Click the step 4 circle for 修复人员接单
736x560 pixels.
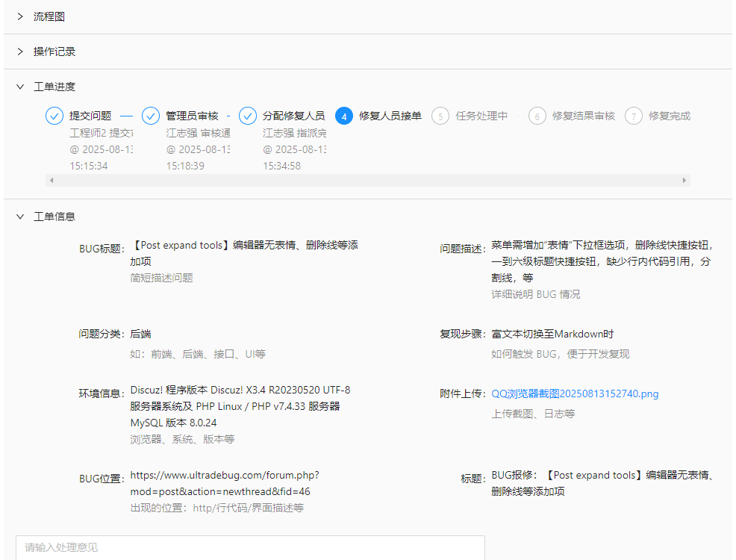(x=344, y=116)
